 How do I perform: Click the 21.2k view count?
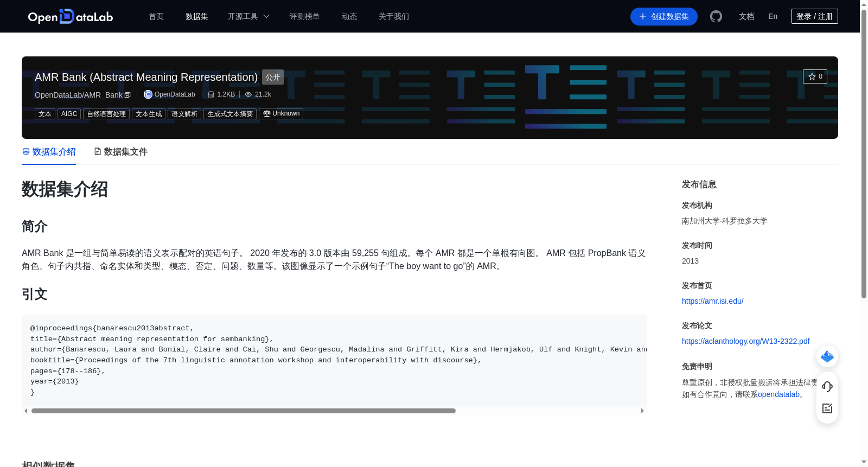263,94
